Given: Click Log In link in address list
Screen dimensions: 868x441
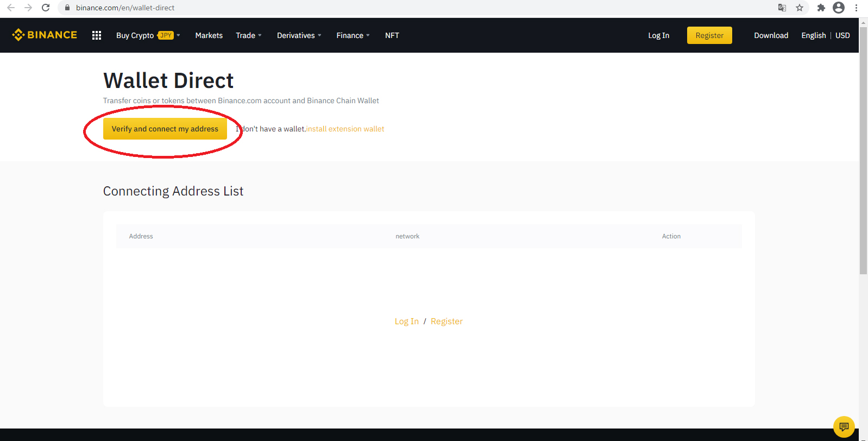Looking at the screenshot, I should [x=407, y=322].
